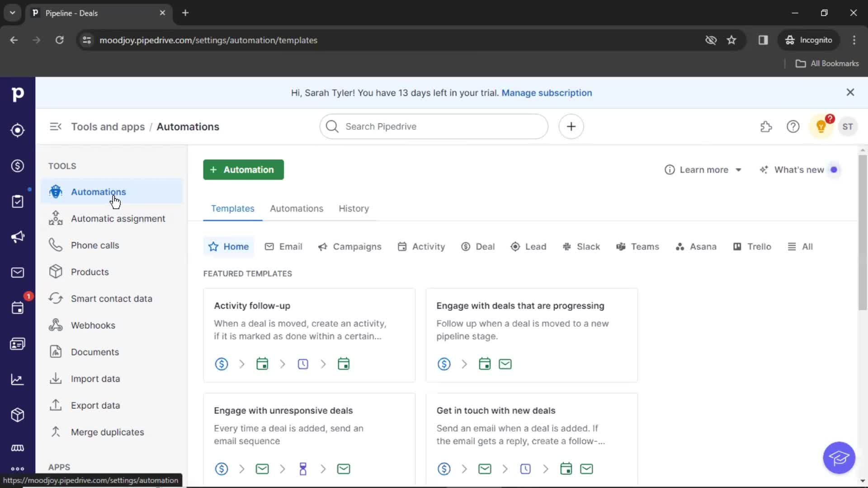Open Projects clipboard icon in left rail
868x488 pixels.
pyautogui.click(x=17, y=202)
